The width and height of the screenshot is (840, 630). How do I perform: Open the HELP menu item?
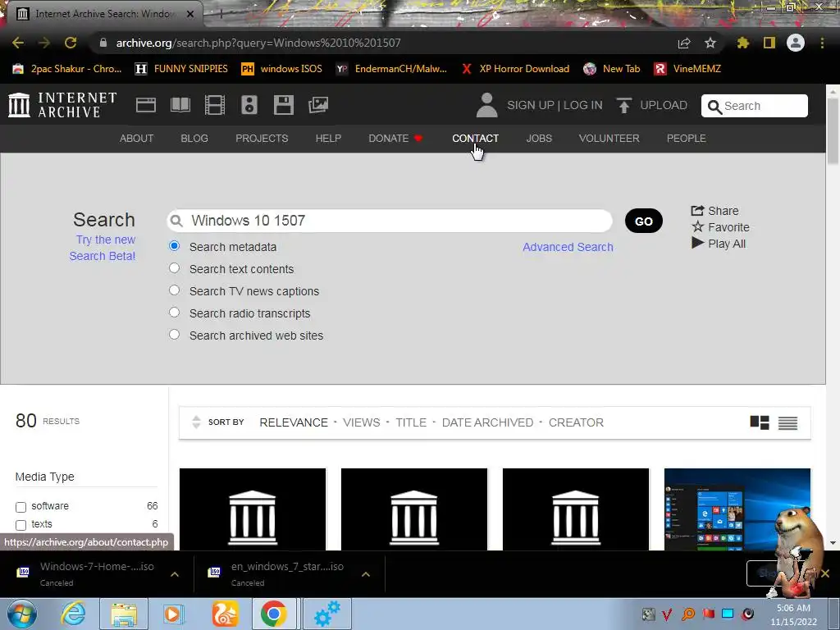pyautogui.click(x=328, y=138)
